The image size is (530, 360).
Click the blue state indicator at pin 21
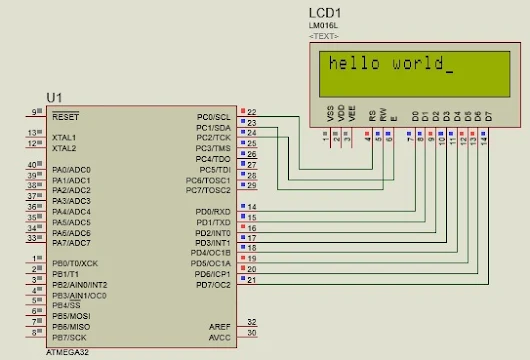tap(243, 278)
